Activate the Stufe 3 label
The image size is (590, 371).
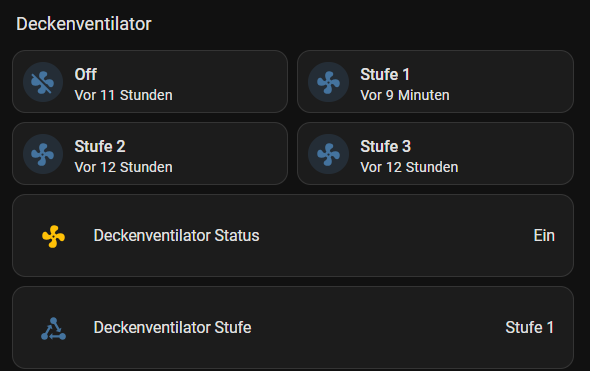(386, 146)
